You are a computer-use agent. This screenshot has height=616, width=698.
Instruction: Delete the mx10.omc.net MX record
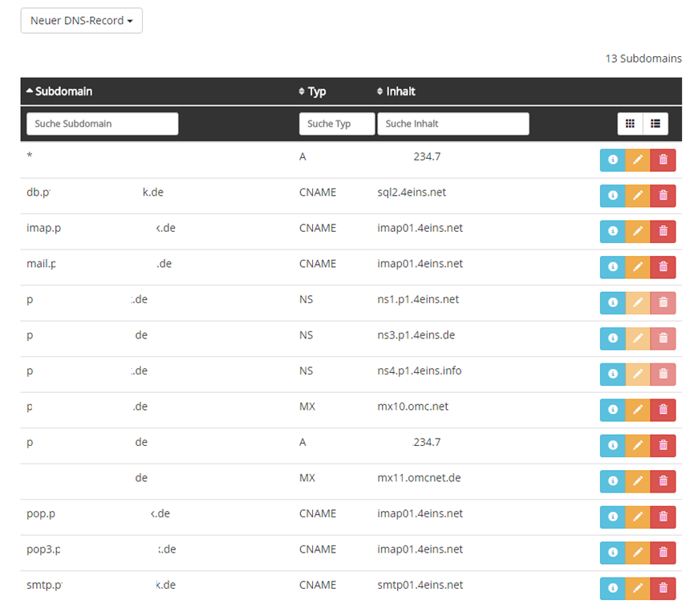click(663, 410)
